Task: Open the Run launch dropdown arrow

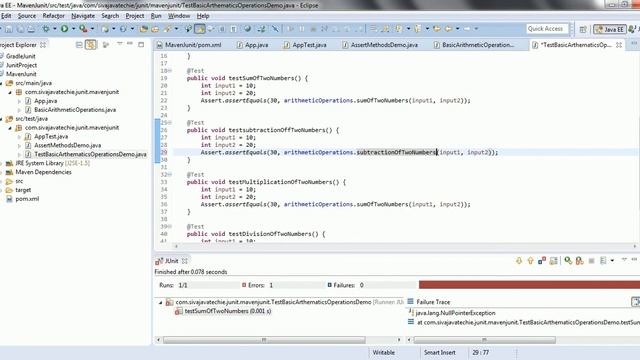Action: point(73,29)
